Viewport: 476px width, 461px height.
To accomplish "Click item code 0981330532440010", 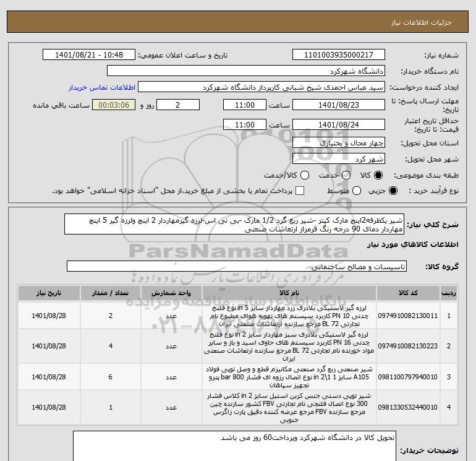I will coord(408,407).
